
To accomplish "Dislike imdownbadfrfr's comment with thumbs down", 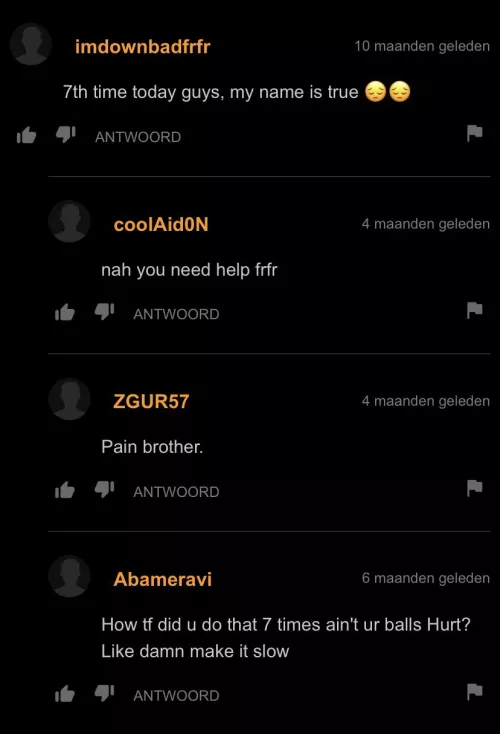I will click(x=66, y=135).
